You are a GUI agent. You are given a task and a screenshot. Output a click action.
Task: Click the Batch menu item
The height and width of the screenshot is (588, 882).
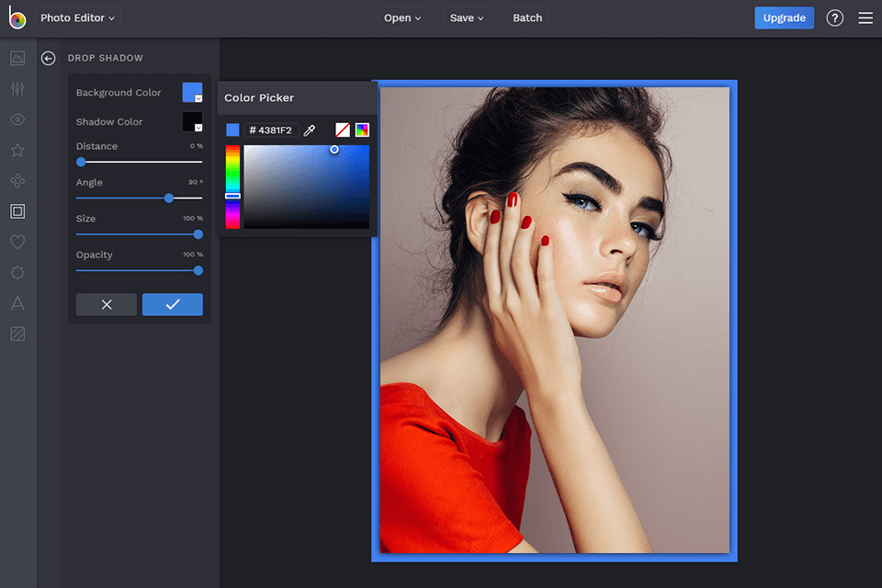click(x=526, y=17)
